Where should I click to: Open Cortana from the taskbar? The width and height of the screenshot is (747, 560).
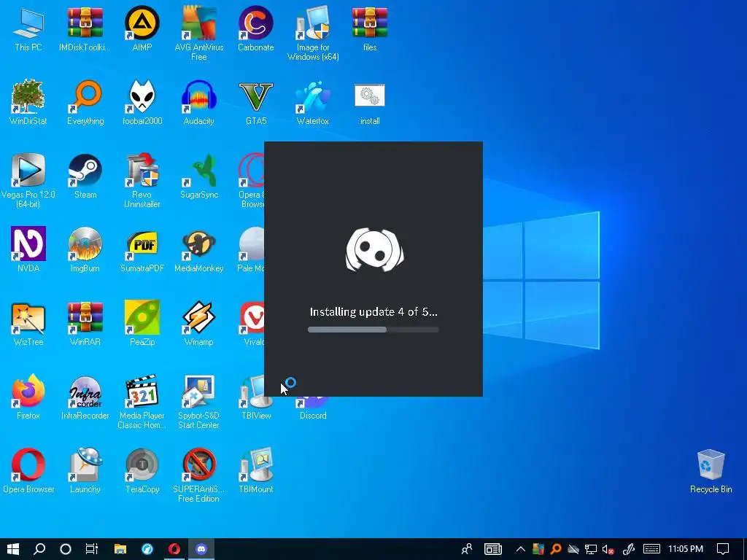[66, 549]
